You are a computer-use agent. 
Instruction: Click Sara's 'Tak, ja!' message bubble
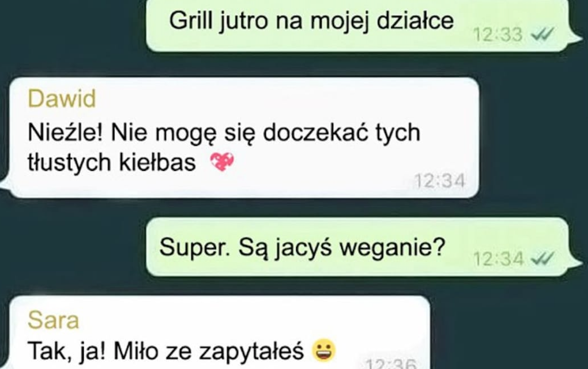click(x=218, y=333)
